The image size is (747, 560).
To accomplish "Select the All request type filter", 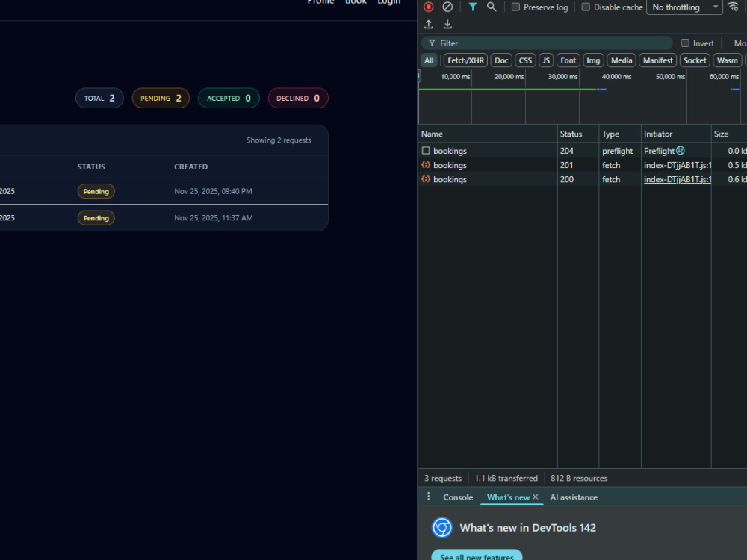I will (x=429, y=60).
